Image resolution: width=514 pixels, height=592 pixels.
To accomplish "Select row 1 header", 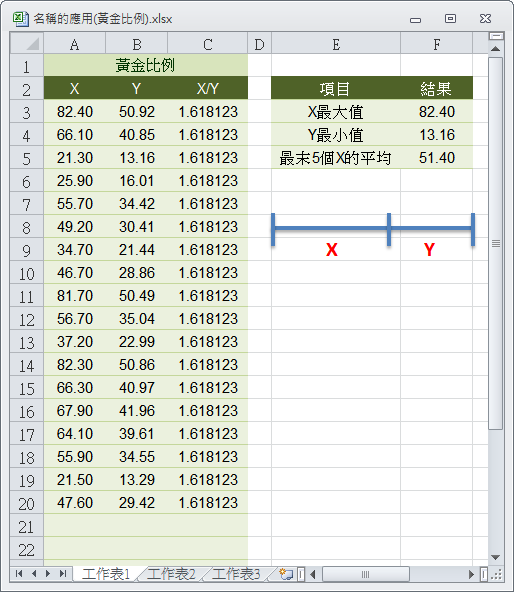I will click(26, 66).
